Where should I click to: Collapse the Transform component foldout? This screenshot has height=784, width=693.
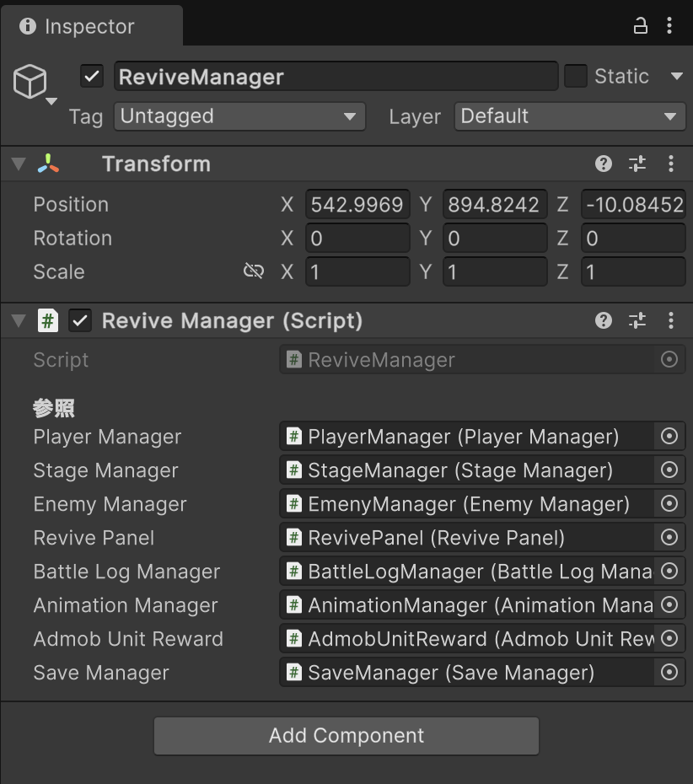point(19,164)
